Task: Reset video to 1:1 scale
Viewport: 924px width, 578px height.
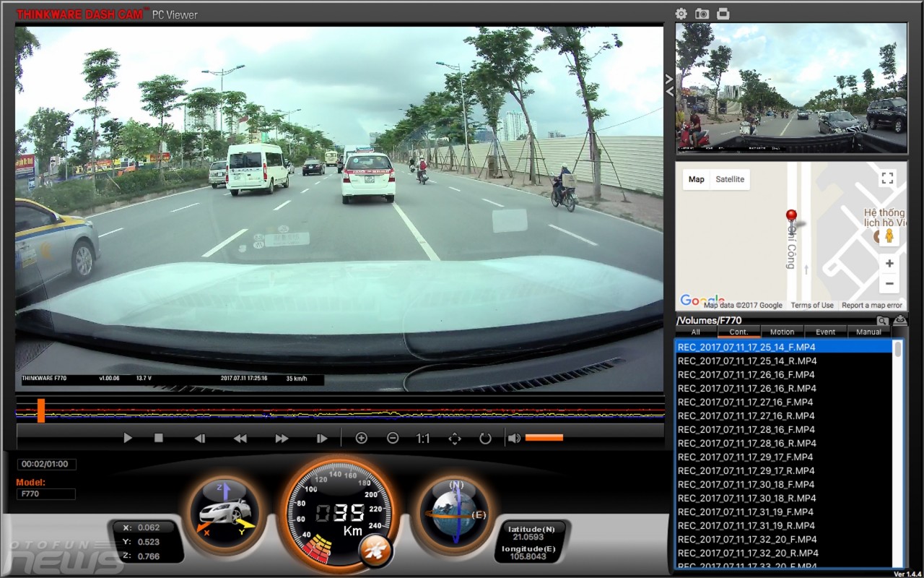Action: (x=423, y=438)
